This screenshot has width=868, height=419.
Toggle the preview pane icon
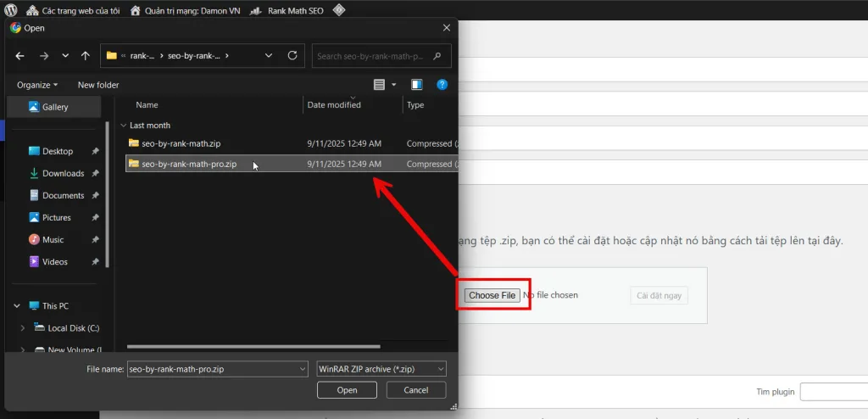(416, 85)
